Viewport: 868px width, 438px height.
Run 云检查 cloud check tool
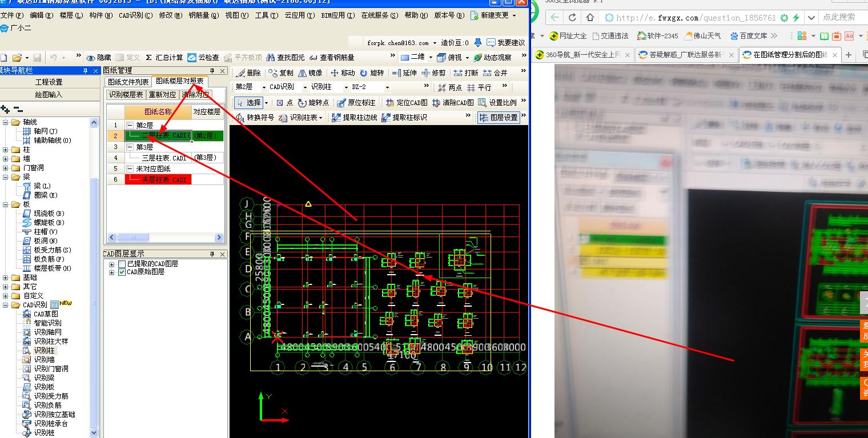[203, 58]
